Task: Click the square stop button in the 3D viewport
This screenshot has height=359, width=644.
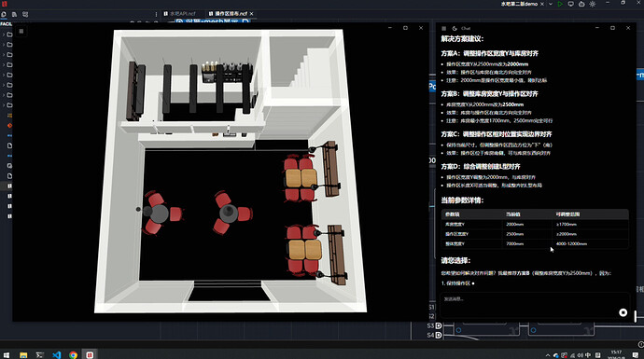Action: click(x=21, y=31)
